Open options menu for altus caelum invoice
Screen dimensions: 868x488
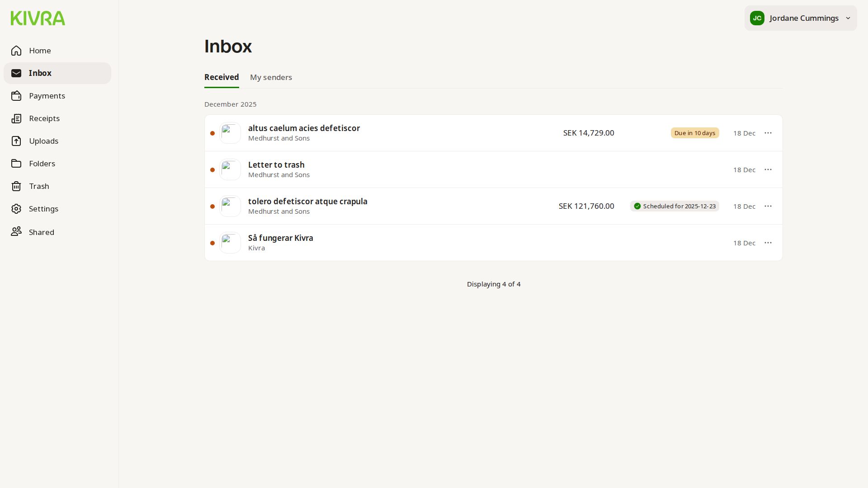pyautogui.click(x=768, y=133)
